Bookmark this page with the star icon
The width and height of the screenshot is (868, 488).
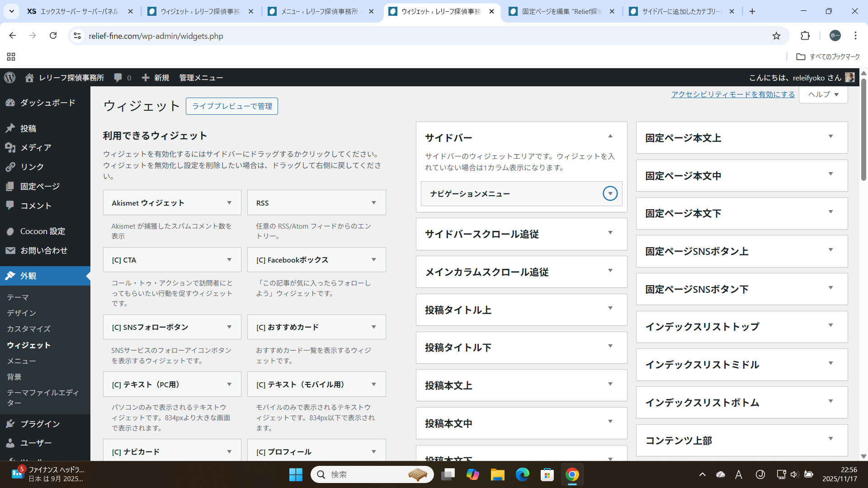[x=776, y=36]
